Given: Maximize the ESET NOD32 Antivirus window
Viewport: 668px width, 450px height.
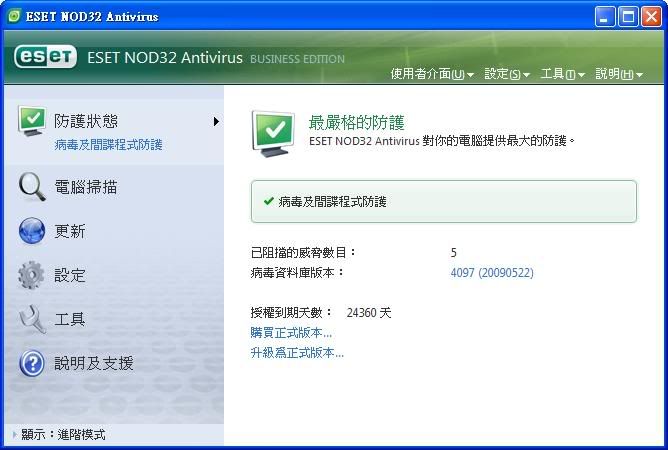Looking at the screenshot, I should click(628, 16).
